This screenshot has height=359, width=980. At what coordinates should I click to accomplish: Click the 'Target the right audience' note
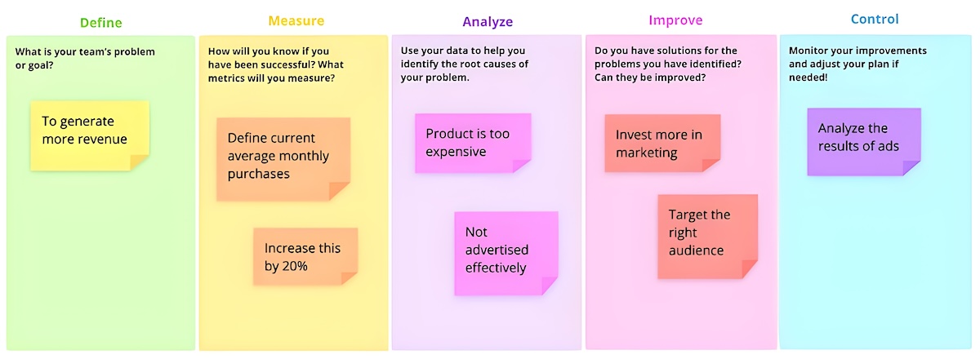[x=707, y=237]
